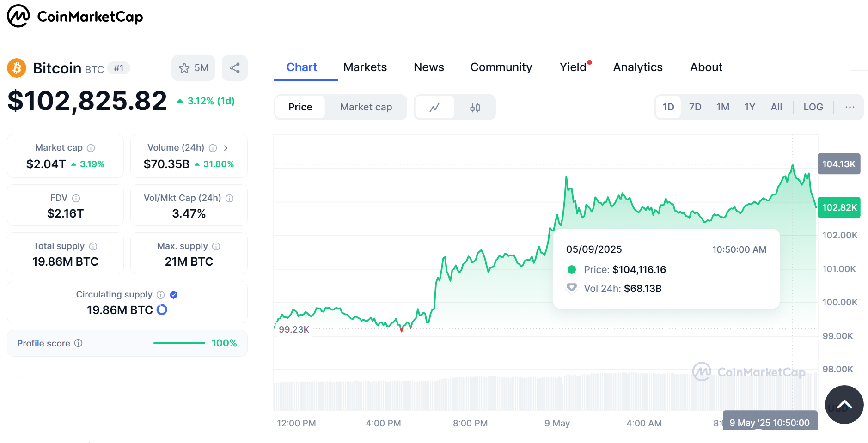Click the FDV info icon
The width and height of the screenshot is (868, 443).
pyautogui.click(x=76, y=198)
